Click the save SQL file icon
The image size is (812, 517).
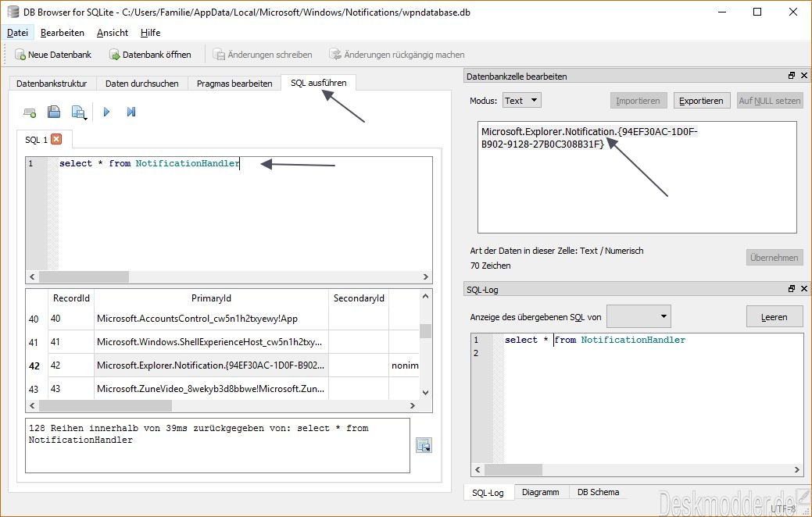coord(78,112)
